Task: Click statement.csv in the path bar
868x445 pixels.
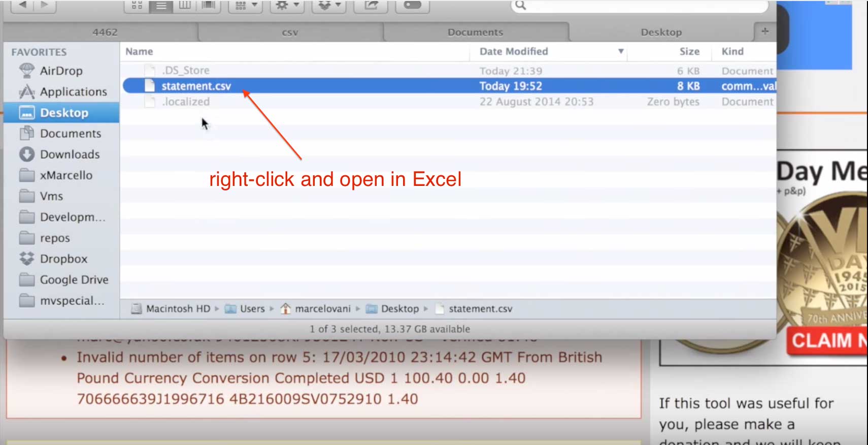Action: (x=474, y=308)
